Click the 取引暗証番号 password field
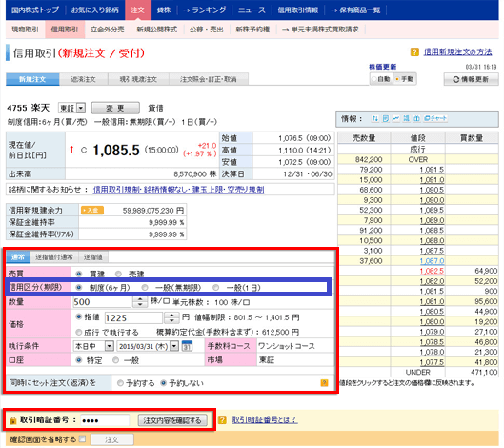The width and height of the screenshot is (504, 448). click(x=105, y=420)
